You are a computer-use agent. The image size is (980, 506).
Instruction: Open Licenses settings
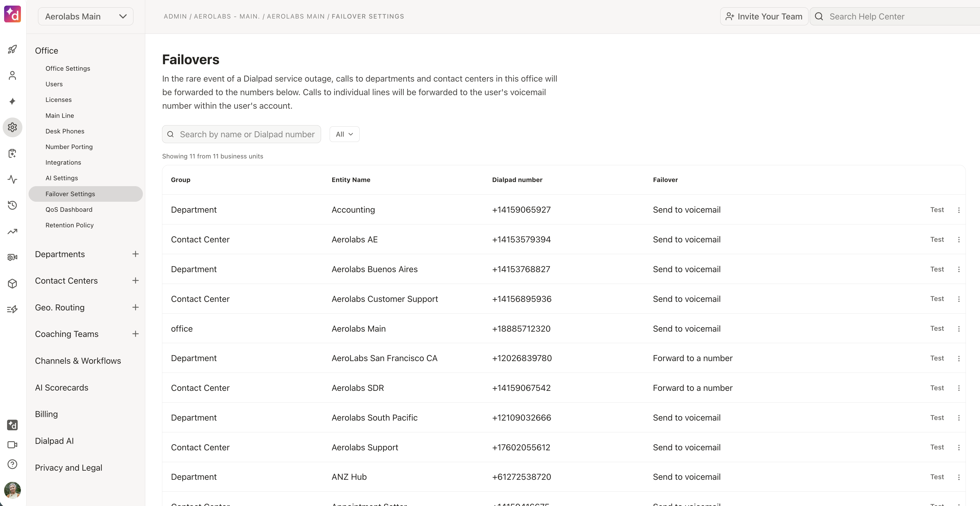point(59,100)
